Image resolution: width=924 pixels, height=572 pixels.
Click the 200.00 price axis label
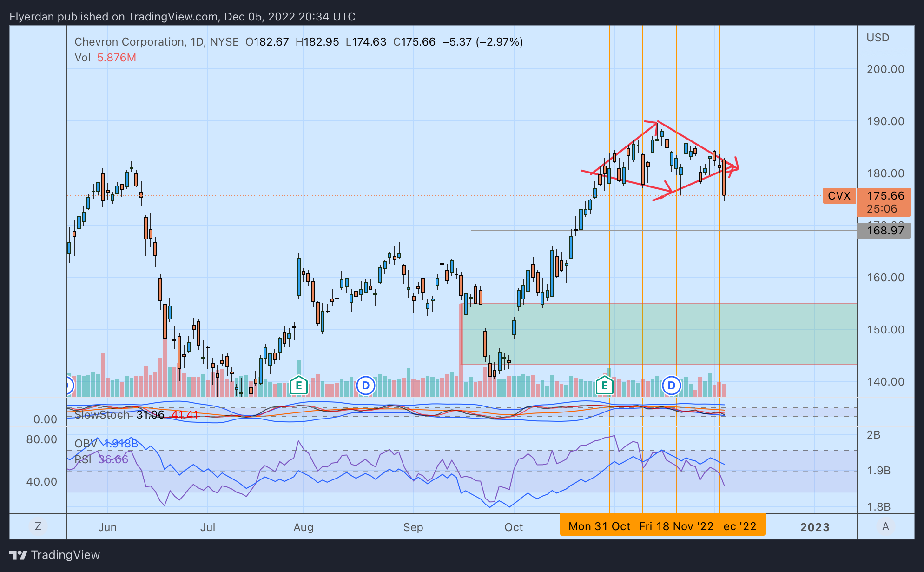click(885, 69)
